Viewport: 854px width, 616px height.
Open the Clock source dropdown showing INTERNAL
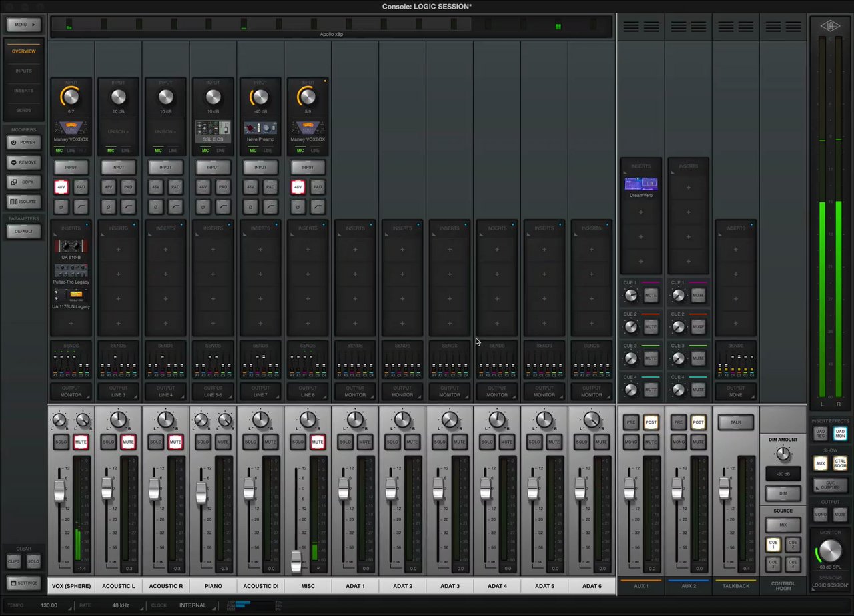point(192,605)
